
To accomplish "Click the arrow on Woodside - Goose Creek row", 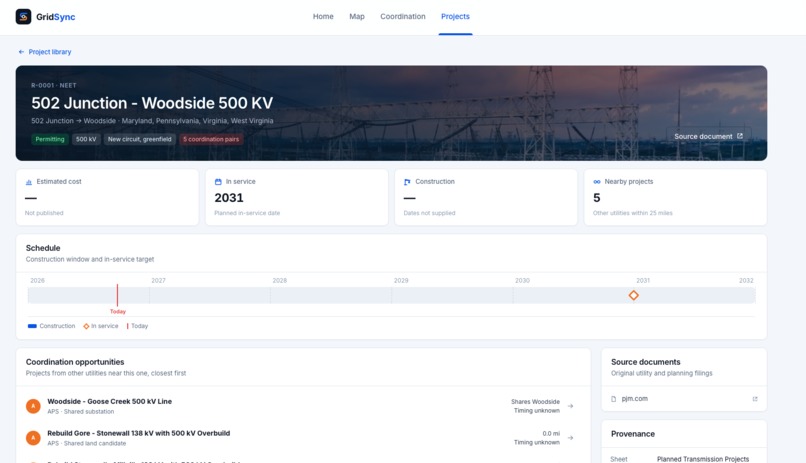I will (570, 406).
